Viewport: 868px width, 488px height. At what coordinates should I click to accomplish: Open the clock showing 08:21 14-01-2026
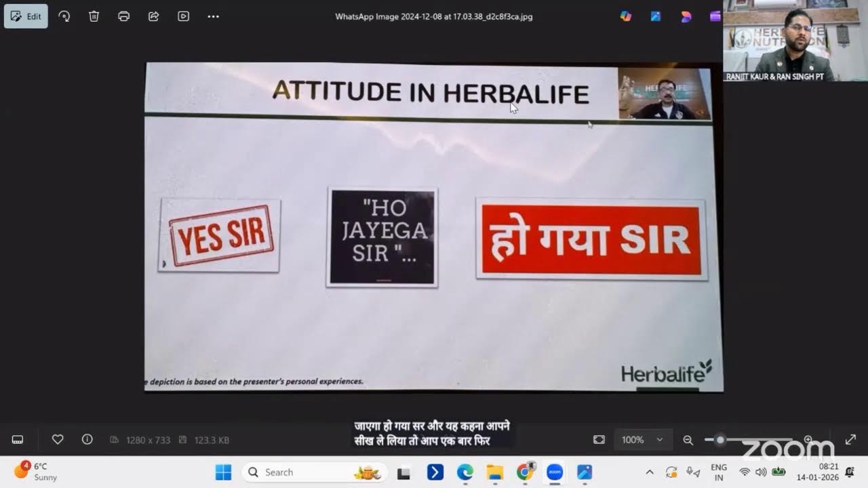[x=818, y=472]
